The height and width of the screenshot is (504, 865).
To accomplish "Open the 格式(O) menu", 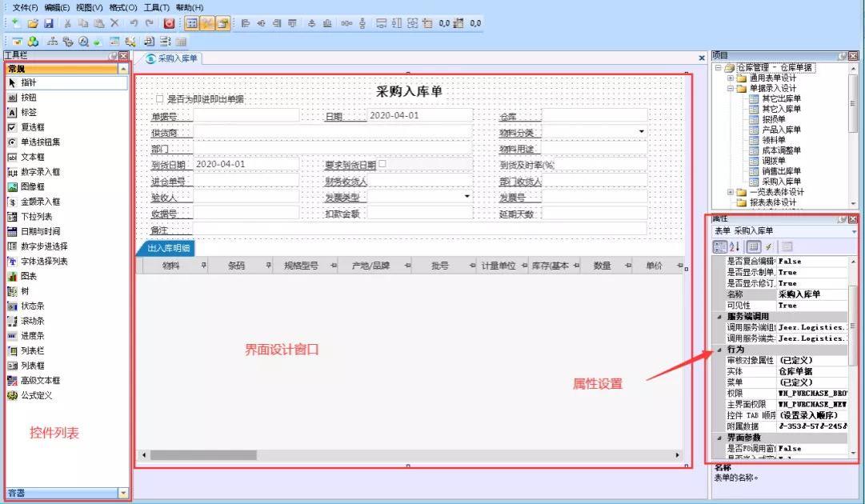I will click(x=123, y=8).
